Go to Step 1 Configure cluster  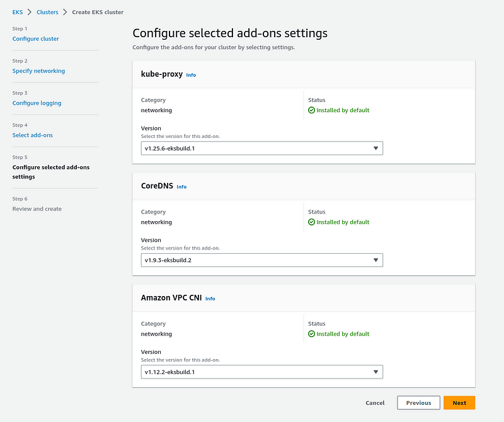(x=36, y=38)
